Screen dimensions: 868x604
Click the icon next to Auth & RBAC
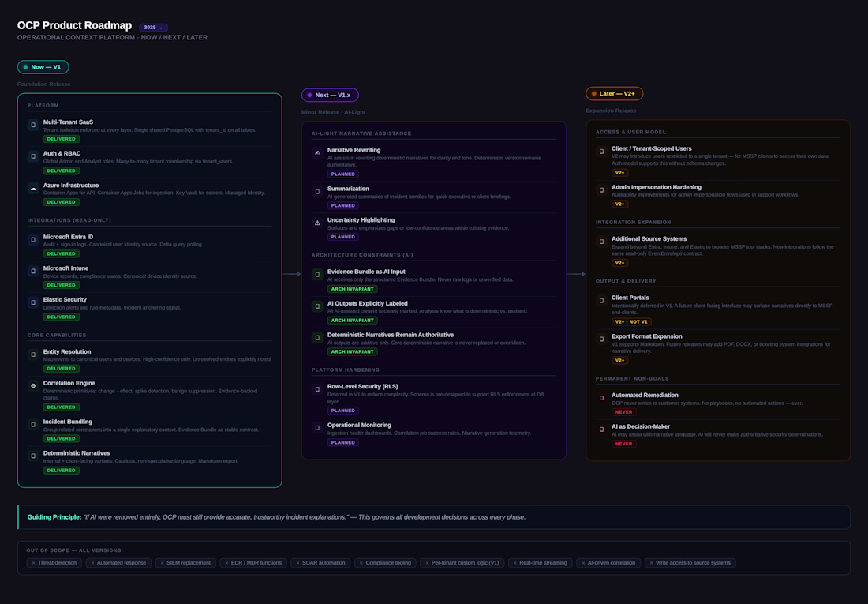(33, 156)
